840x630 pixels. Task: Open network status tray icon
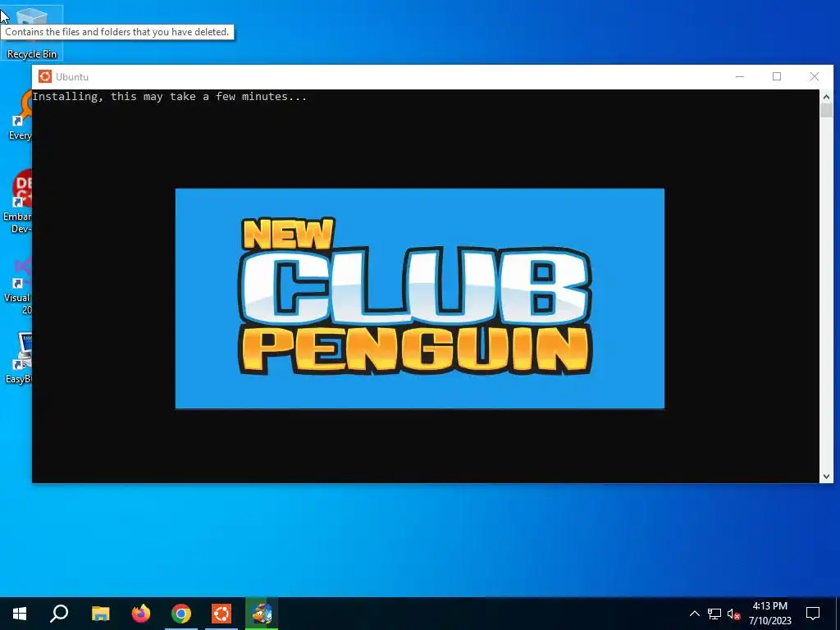pos(714,614)
